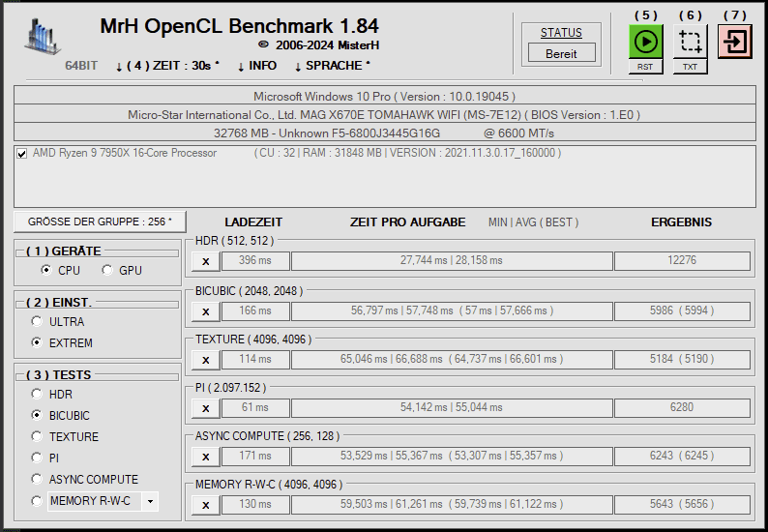Start the benchmark with green play button

645,42
